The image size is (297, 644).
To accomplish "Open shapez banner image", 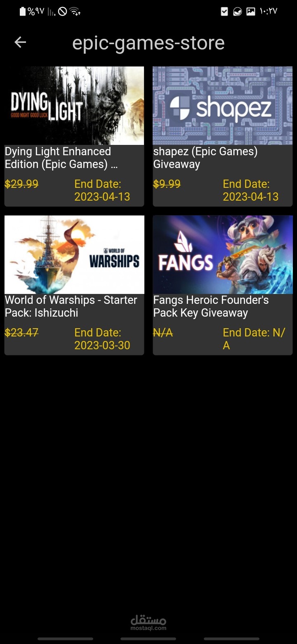I will click(x=223, y=106).
